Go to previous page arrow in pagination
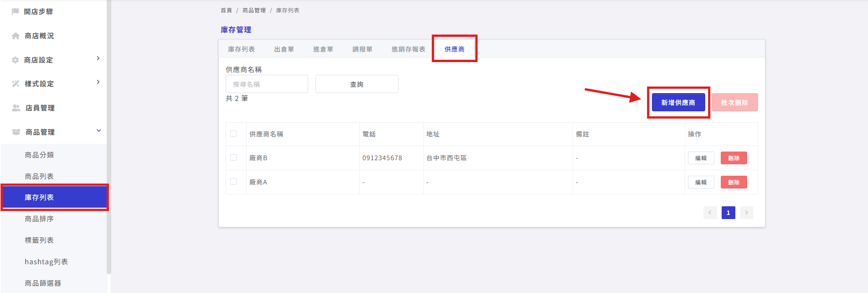 click(x=710, y=213)
